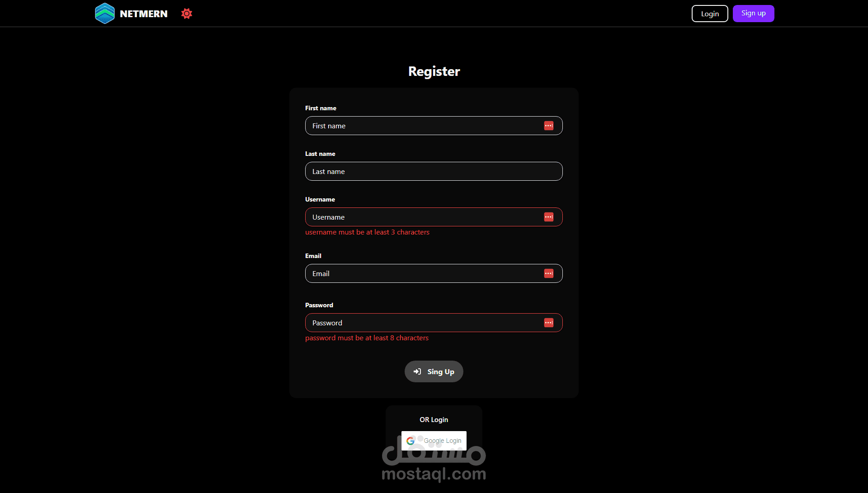Screen dimensions: 868x493
Task: Click the Google Login button
Action: pos(442,441)
